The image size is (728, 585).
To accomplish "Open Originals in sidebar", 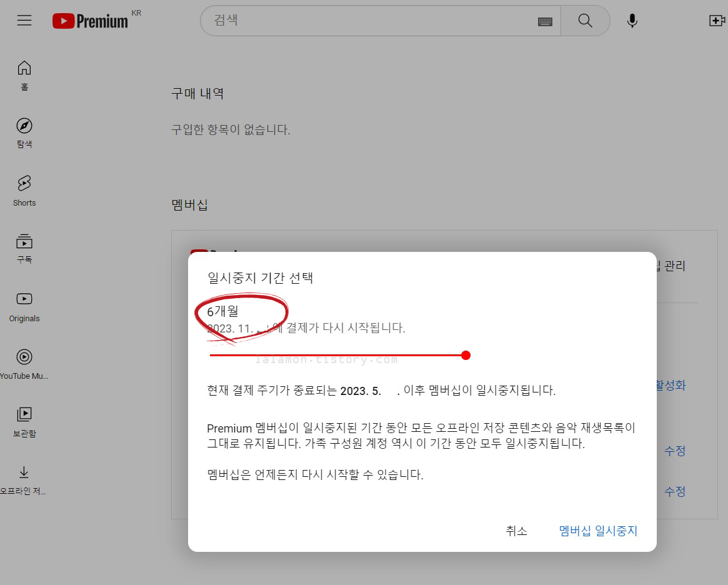I will [x=24, y=307].
